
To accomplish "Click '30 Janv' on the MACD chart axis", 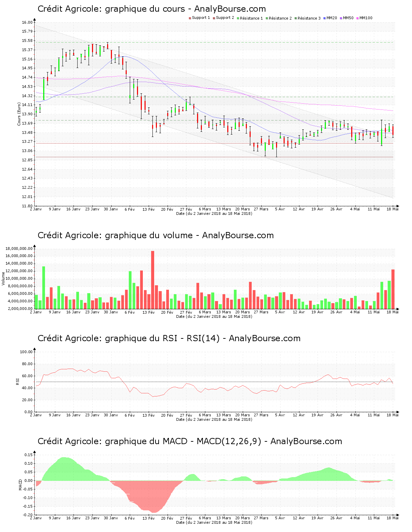I will click(x=111, y=518).
